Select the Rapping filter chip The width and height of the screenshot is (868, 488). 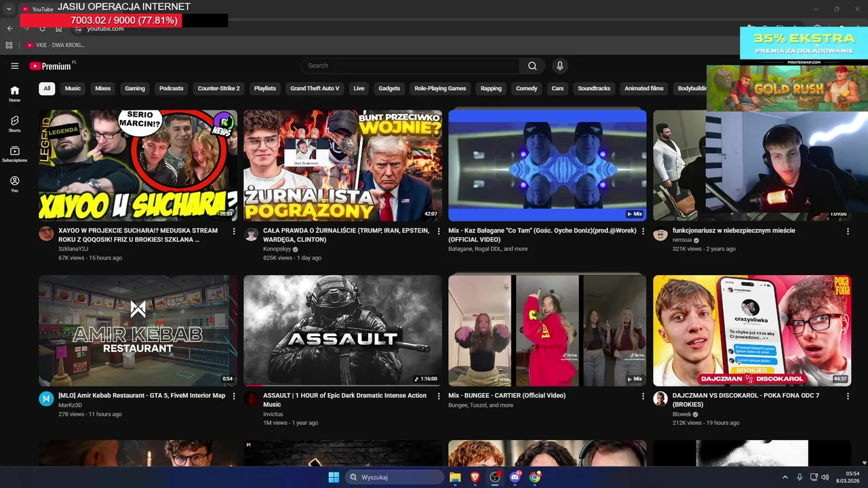point(491,88)
